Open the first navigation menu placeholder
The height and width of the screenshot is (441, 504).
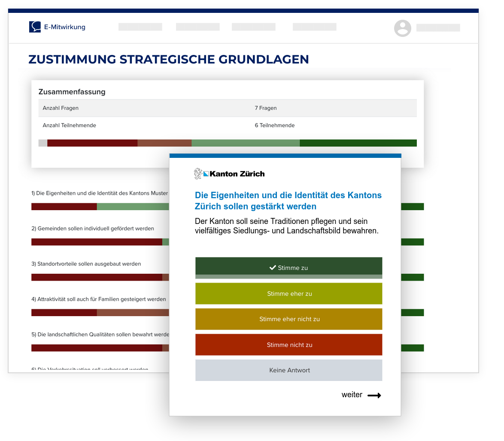pos(140,27)
